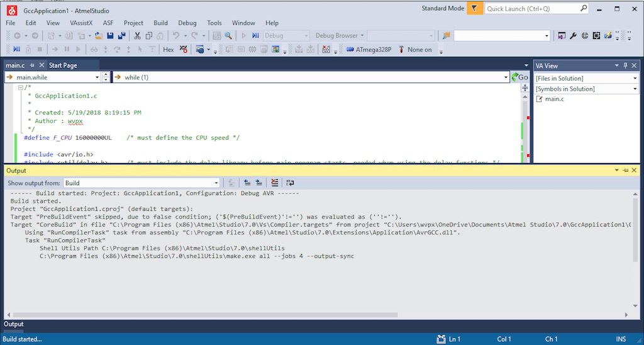
Task: Open the Help menu
Action: click(x=272, y=23)
